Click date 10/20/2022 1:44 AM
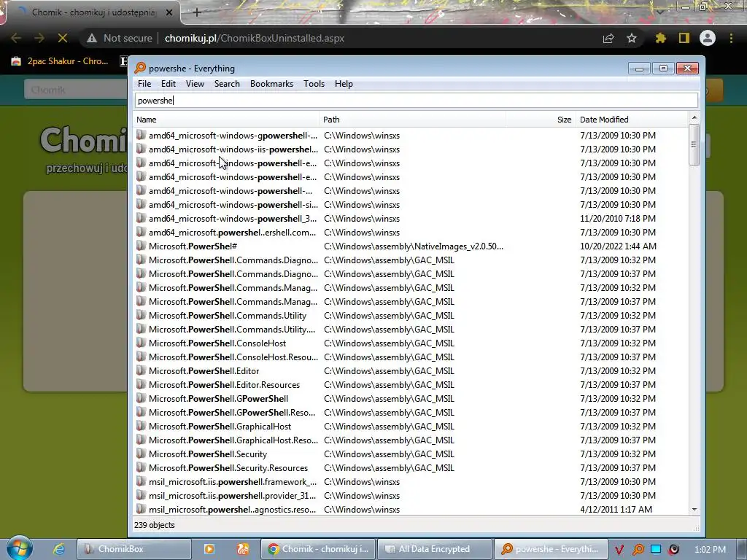 tap(618, 246)
